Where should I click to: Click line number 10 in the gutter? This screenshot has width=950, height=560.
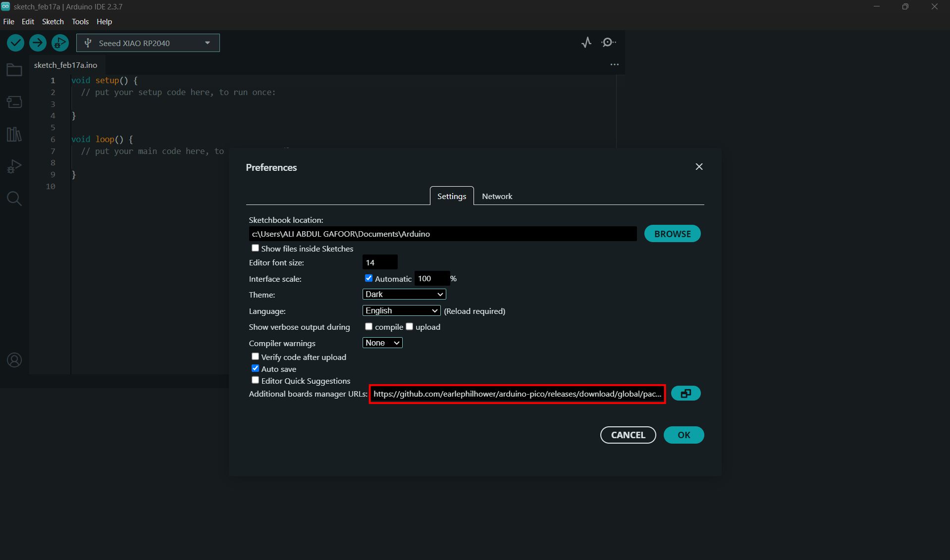(51, 186)
